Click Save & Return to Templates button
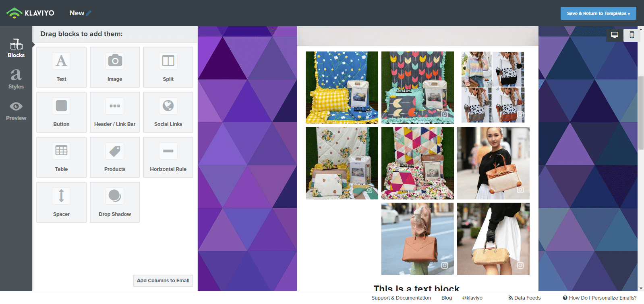This screenshot has width=644, height=304. pyautogui.click(x=598, y=13)
